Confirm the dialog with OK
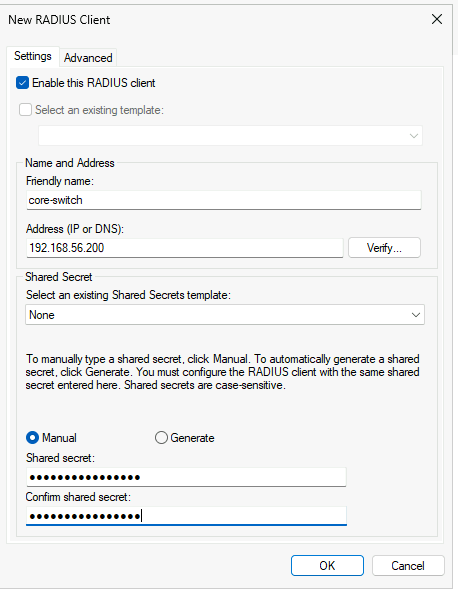 point(327,566)
